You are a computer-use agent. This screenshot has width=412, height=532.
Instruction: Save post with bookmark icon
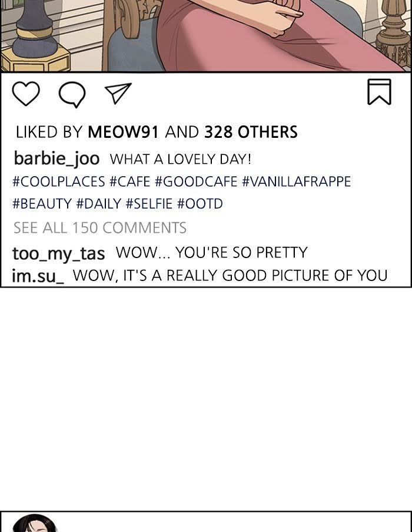pyautogui.click(x=380, y=92)
